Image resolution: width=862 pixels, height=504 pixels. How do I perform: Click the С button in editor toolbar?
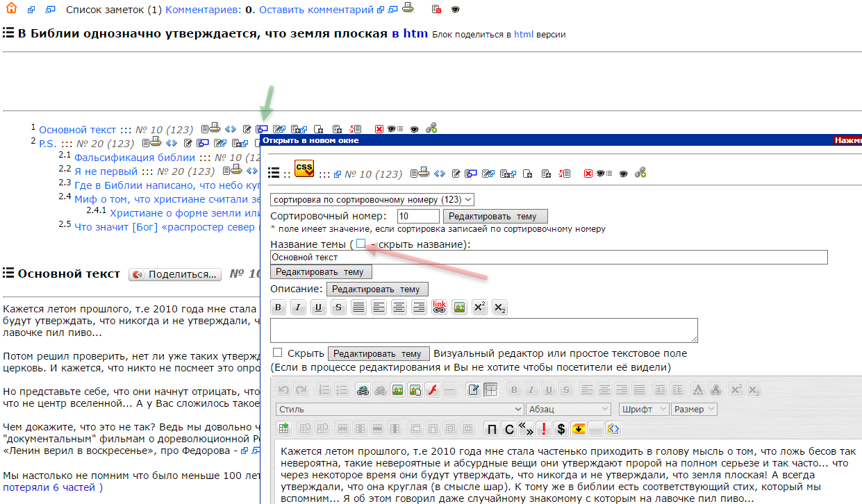pos(508,429)
